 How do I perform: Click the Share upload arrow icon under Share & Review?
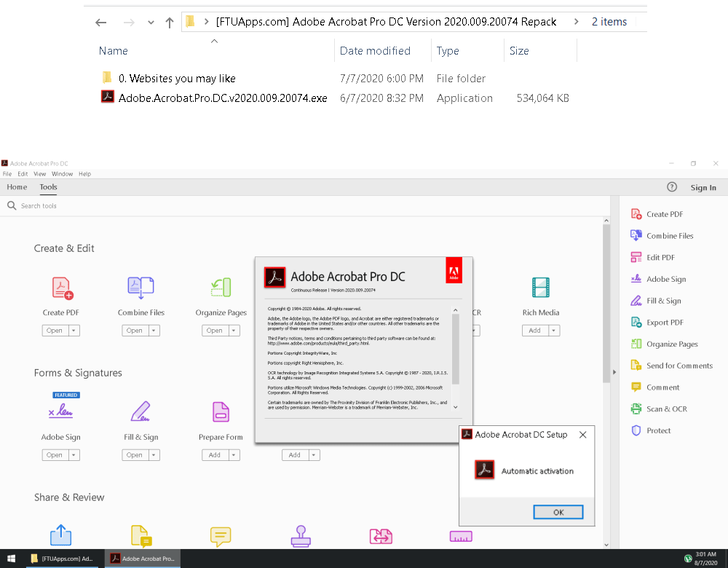tap(61, 535)
